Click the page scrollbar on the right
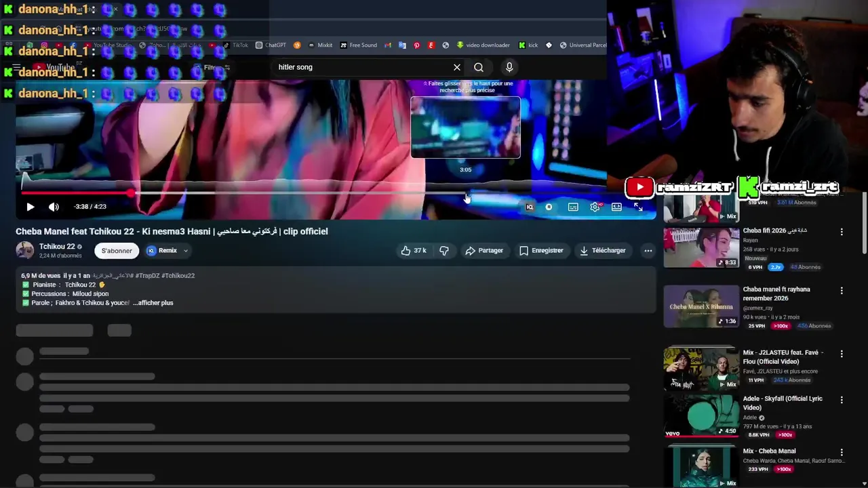 (863, 224)
